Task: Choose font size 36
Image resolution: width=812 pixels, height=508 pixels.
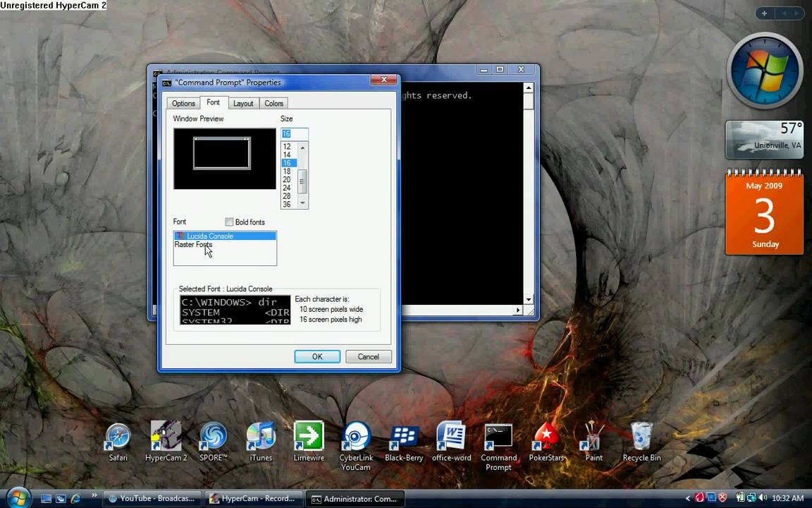Action: pyautogui.click(x=288, y=204)
